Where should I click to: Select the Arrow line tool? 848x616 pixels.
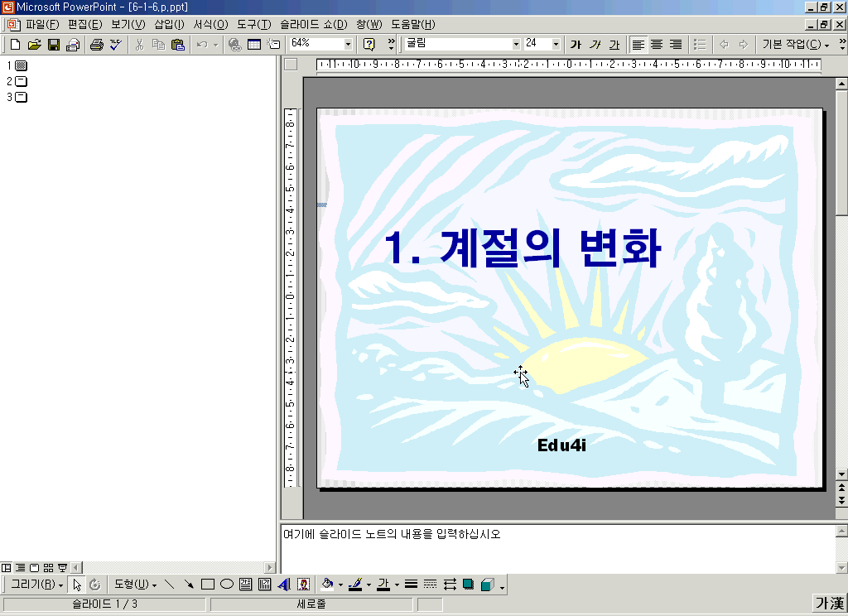[x=189, y=585]
